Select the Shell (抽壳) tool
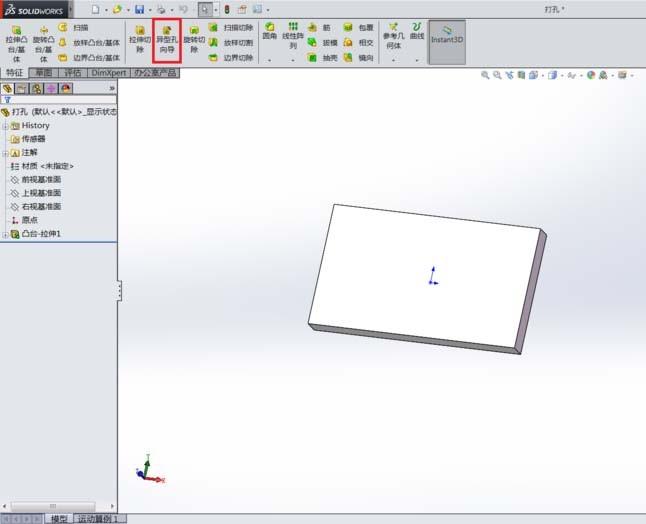This screenshot has width=646, height=524. pos(323,58)
